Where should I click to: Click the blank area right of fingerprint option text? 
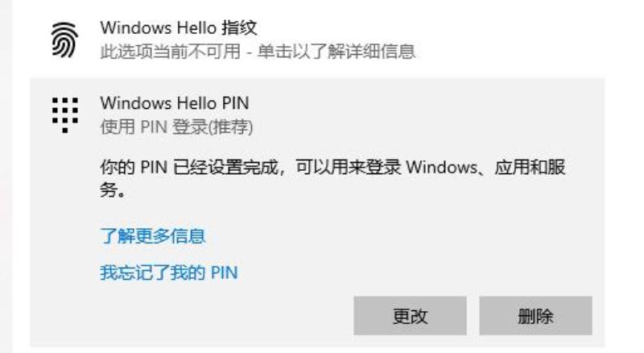pos(510,40)
